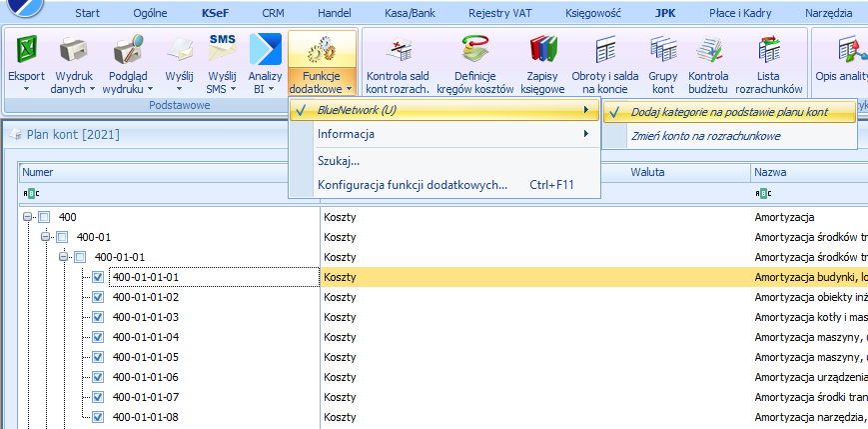Sort by Waluta column header
This screenshot has width=868, height=429.
click(x=647, y=172)
